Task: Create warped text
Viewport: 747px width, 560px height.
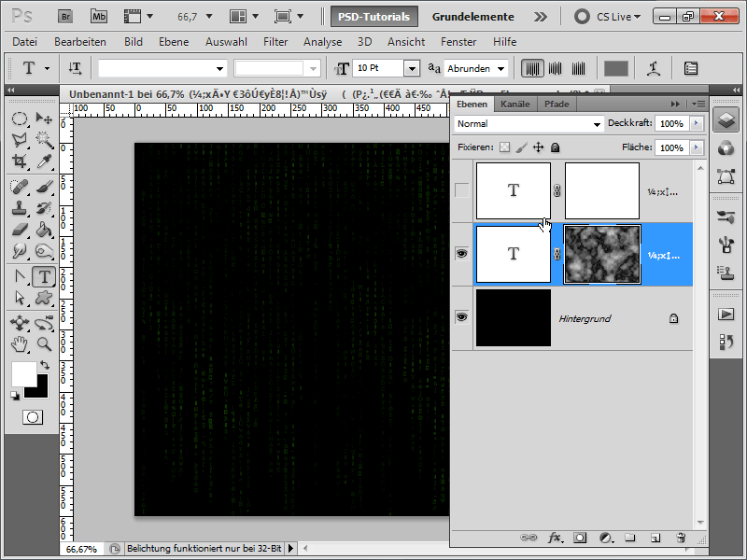Action: [653, 68]
